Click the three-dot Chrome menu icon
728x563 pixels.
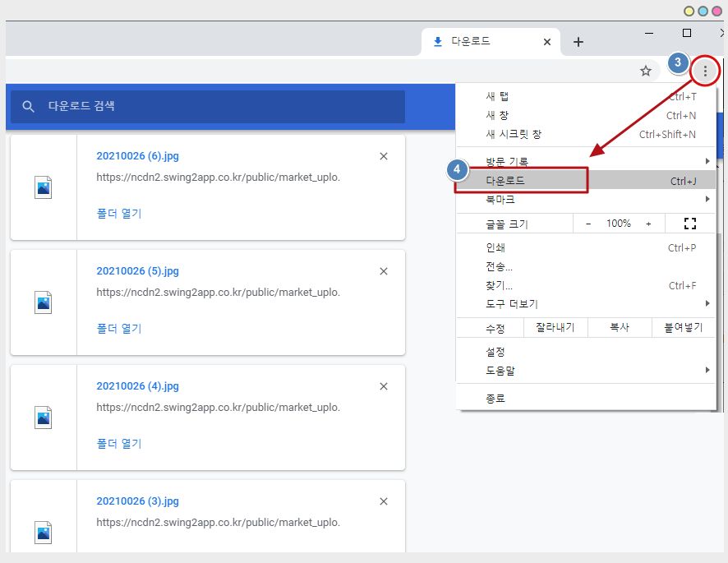pyautogui.click(x=705, y=72)
